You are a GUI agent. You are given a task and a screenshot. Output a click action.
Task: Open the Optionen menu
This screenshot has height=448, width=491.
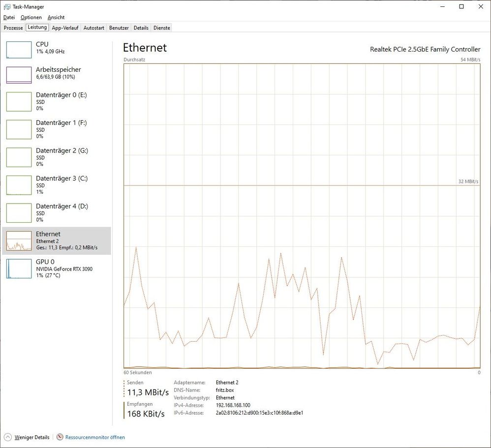click(31, 18)
